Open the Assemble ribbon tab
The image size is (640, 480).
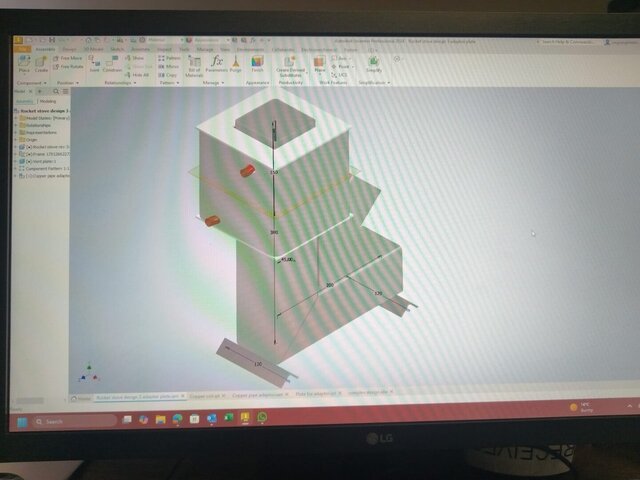(x=45, y=49)
